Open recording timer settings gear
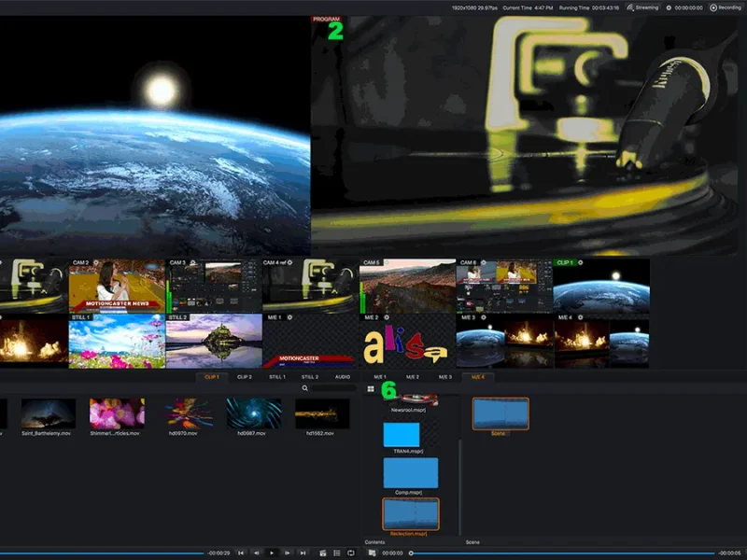 pyautogui.click(x=669, y=7)
